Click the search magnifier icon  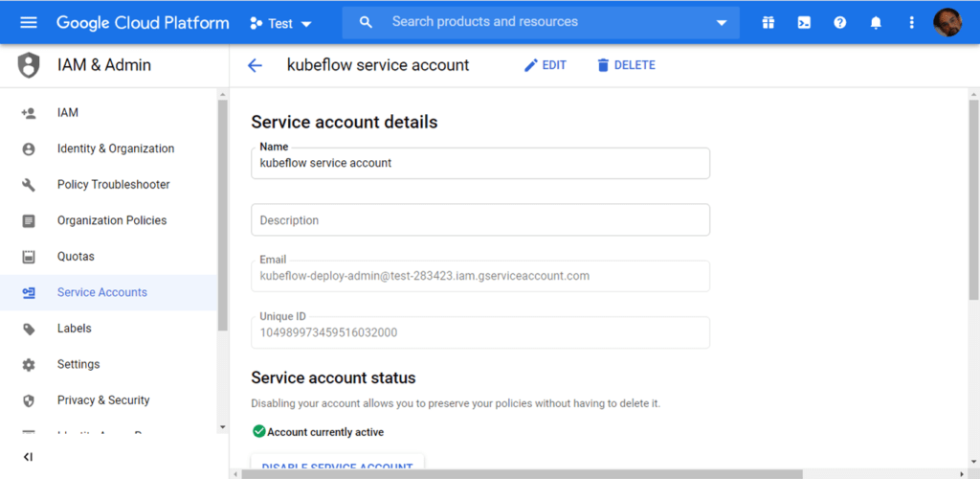point(367,22)
